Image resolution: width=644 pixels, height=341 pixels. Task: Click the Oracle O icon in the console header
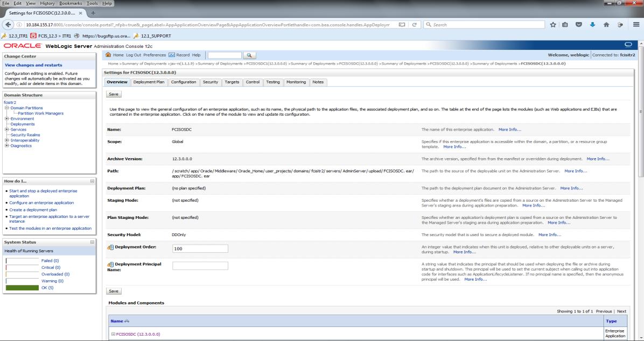[628, 44]
